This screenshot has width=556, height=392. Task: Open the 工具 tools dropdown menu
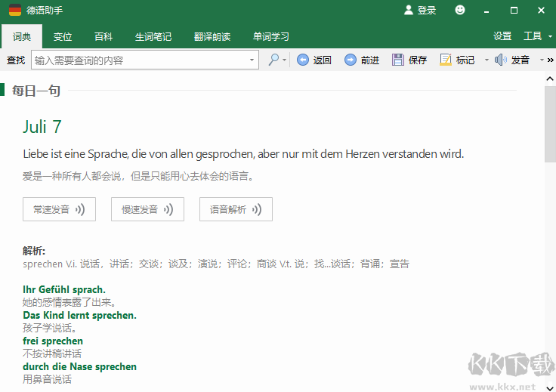[x=536, y=36]
